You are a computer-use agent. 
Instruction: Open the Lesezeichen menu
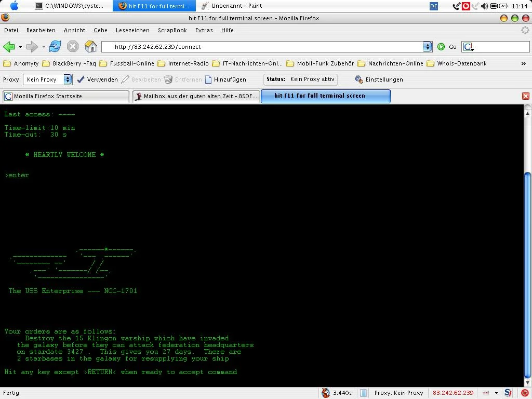(132, 30)
